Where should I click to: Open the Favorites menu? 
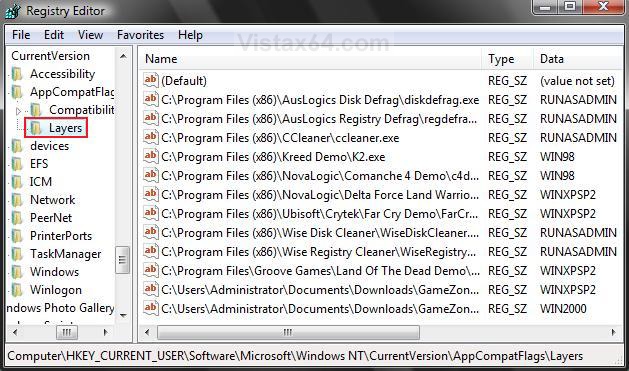tap(140, 35)
